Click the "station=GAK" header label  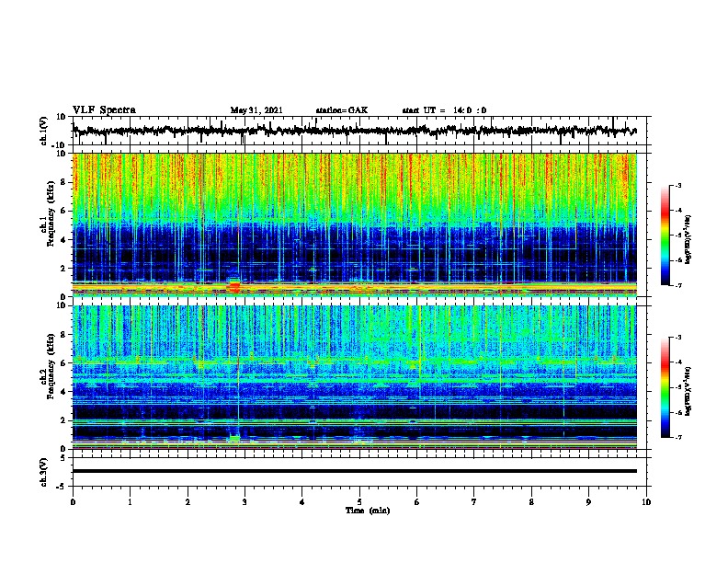342,110
